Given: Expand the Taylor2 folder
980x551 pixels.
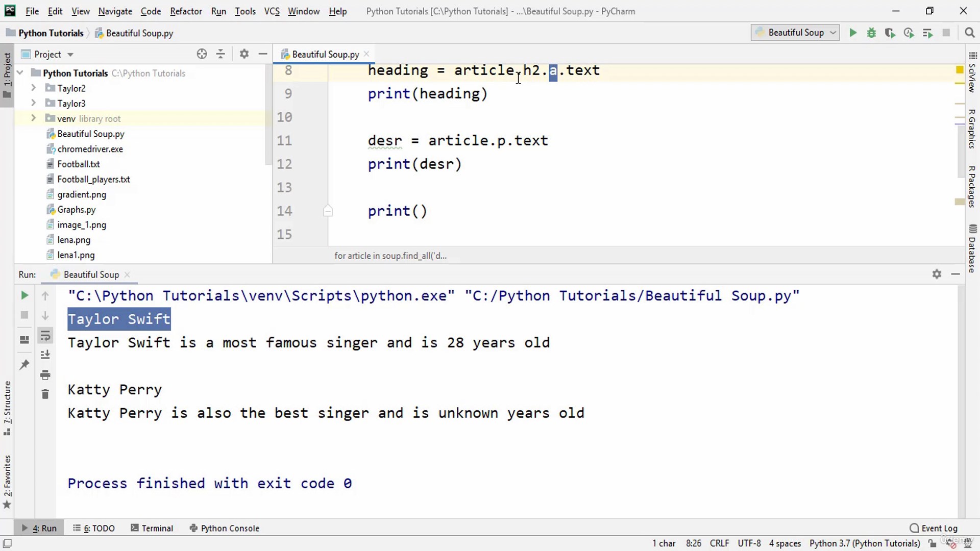Looking at the screenshot, I should click(33, 88).
